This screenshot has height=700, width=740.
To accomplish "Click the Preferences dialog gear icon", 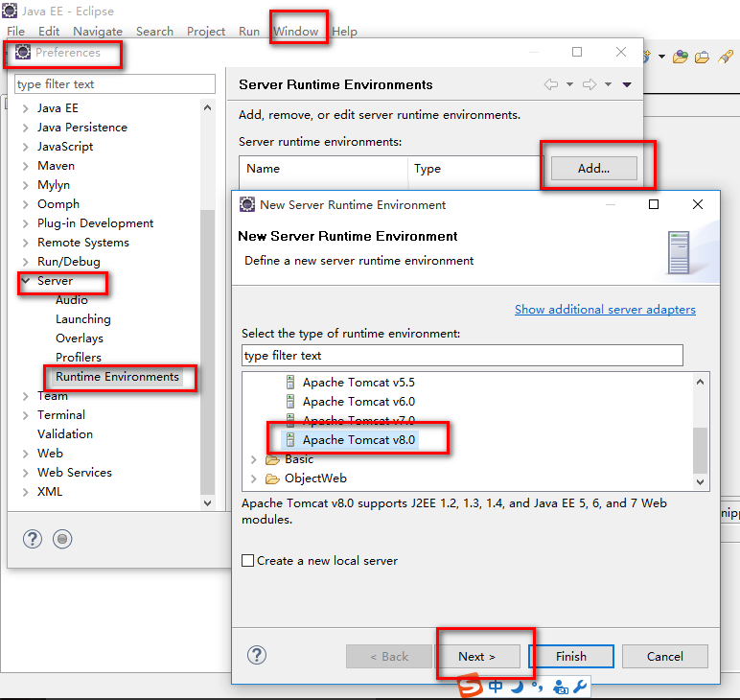I will click(23, 52).
